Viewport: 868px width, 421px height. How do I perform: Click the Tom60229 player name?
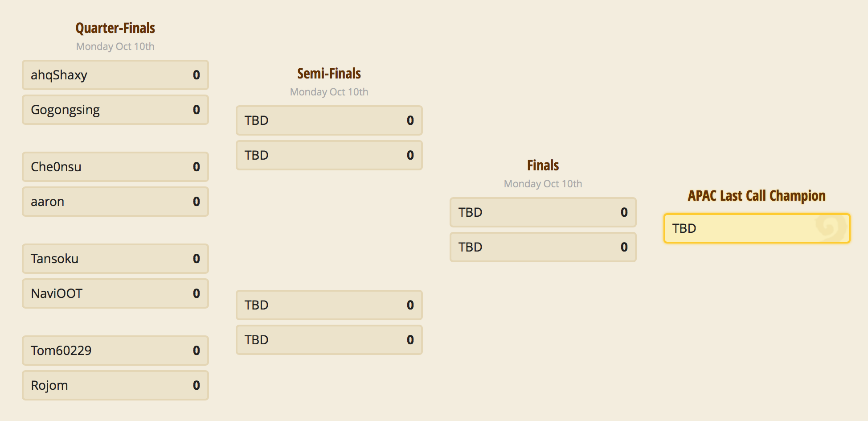point(61,351)
